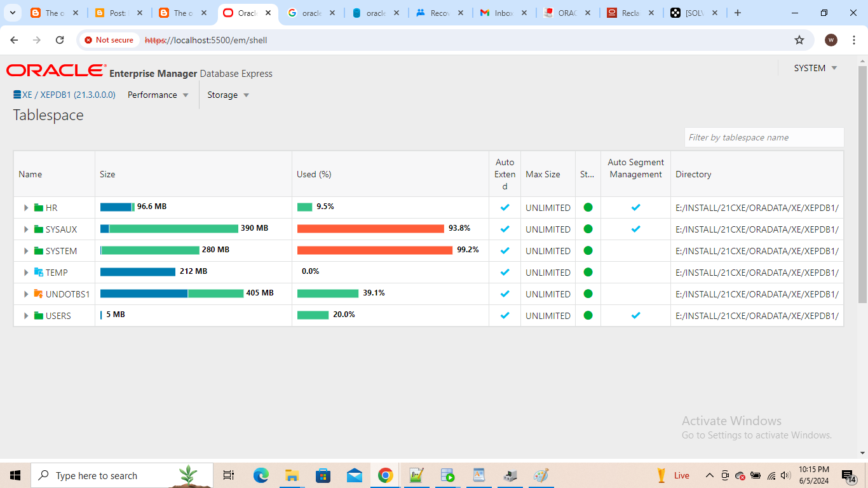
Task: Expand the SYSTEM tablespace row
Action: click(26, 251)
